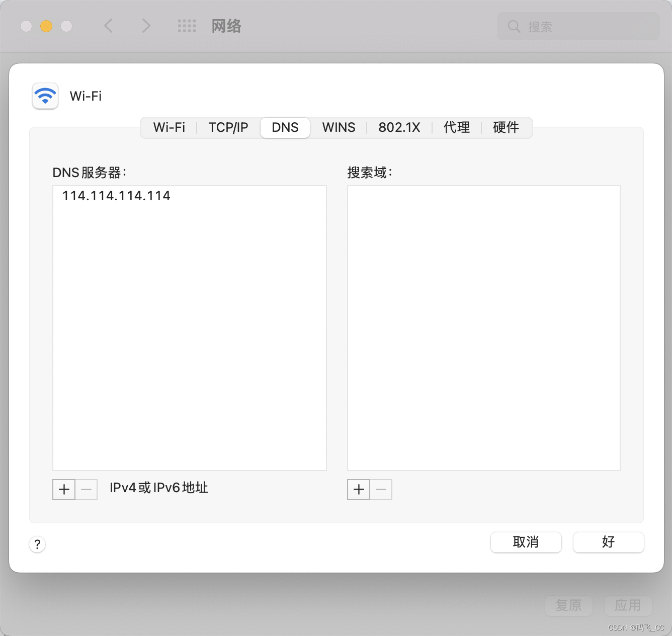The width and height of the screenshot is (672, 636).
Task: Click the magnifier icon in the search field
Action: (514, 26)
